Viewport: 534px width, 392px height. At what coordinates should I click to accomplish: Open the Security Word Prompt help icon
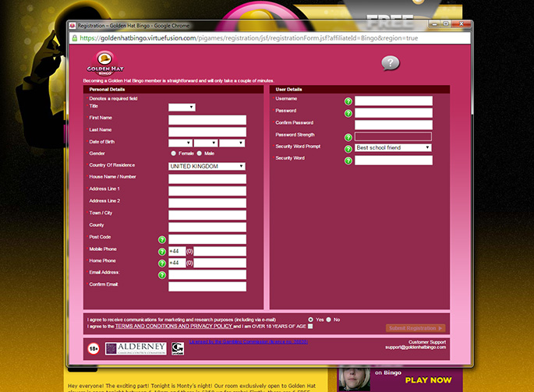click(348, 149)
